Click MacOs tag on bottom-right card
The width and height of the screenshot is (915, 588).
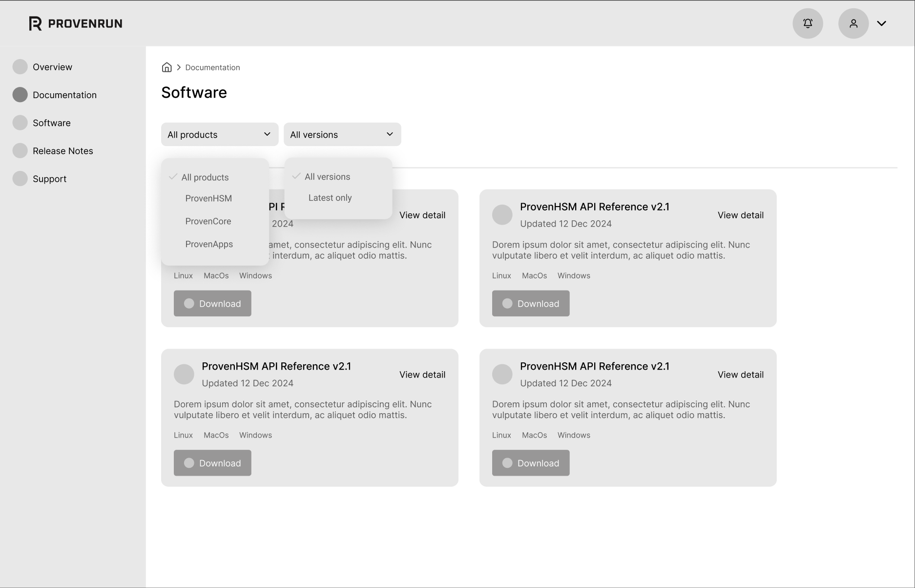[x=534, y=435]
